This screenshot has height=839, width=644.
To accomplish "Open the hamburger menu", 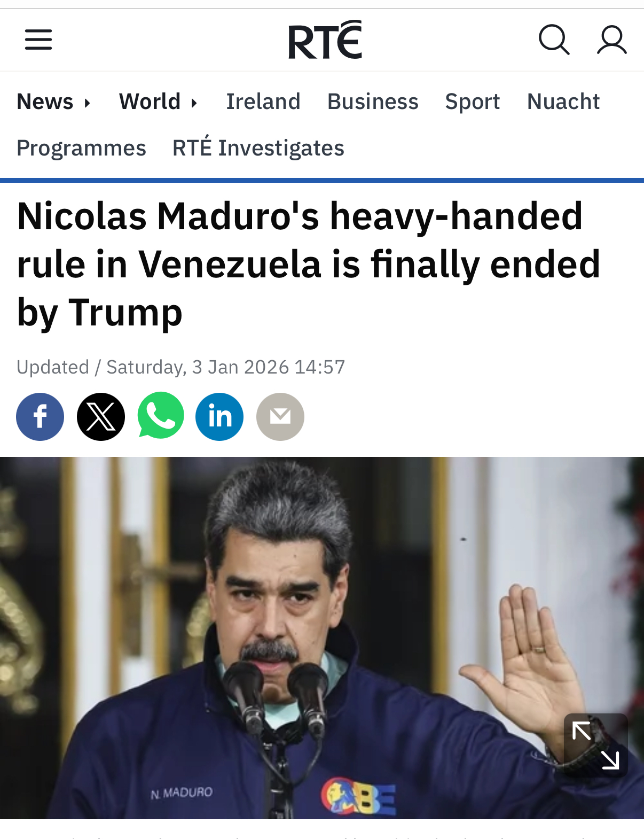I will tap(38, 40).
